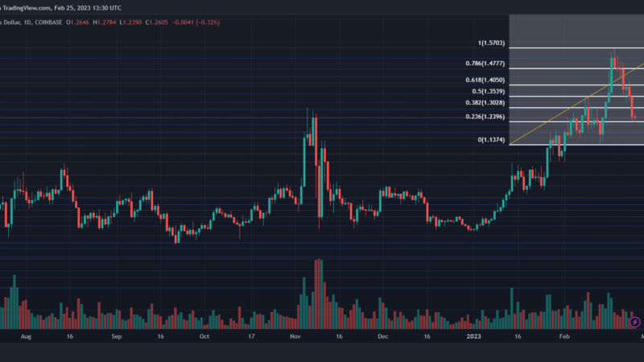The height and width of the screenshot is (362, 644).
Task: Click the high value H1.2784
Action: pyautogui.click(x=105, y=23)
